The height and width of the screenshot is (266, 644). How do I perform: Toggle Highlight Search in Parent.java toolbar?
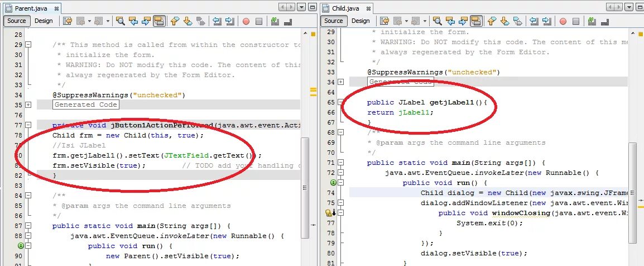[x=160, y=21]
